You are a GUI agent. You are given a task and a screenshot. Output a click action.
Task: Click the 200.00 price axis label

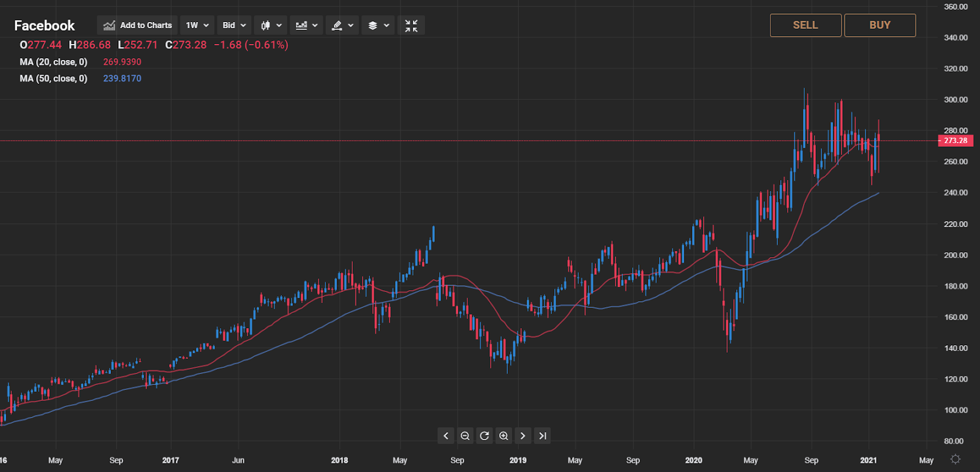(956, 255)
